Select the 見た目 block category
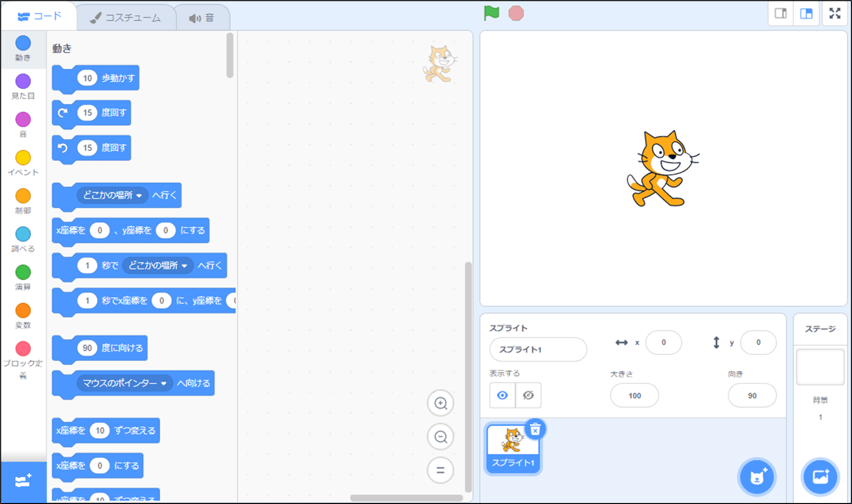 pos(23,87)
